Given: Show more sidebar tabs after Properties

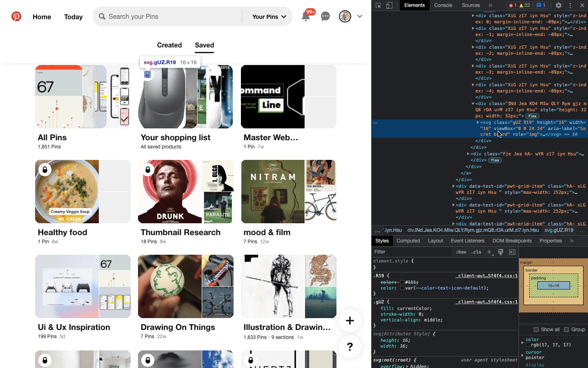Looking at the screenshot, I should [572, 241].
